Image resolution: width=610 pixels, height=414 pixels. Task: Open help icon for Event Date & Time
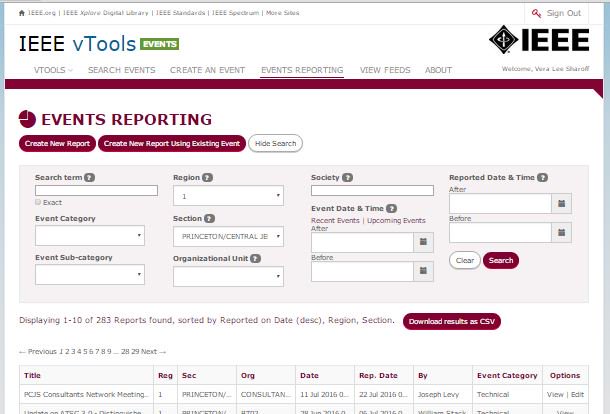tap(391, 209)
